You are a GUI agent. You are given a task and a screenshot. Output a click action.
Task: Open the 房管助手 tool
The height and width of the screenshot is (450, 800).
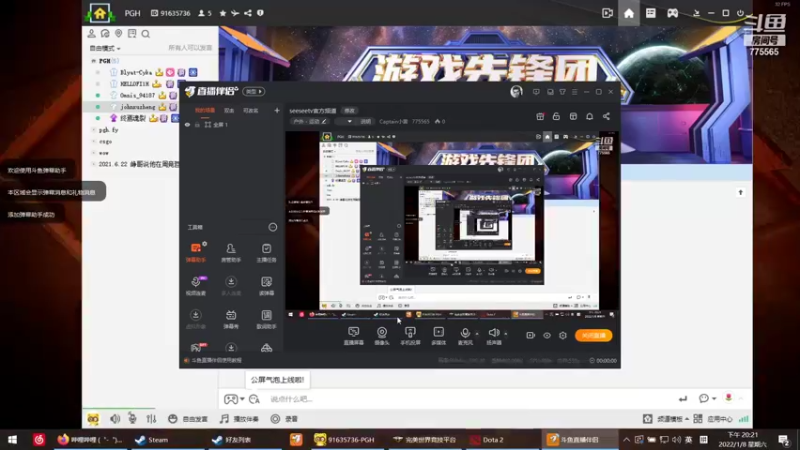[x=231, y=252]
